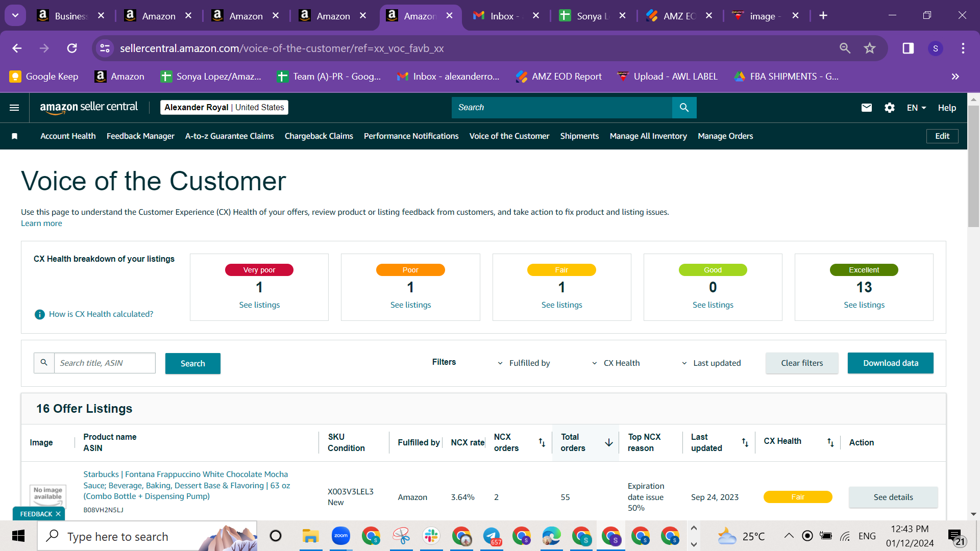Open the Starbucks Fontana Frappuccino product link
Screen dimensions: 980x551
(187, 485)
